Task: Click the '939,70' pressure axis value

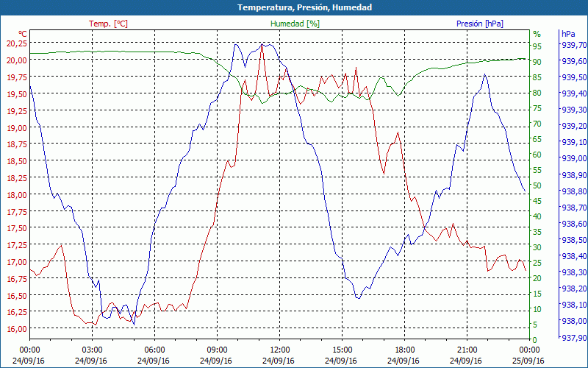Action: pyautogui.click(x=573, y=45)
